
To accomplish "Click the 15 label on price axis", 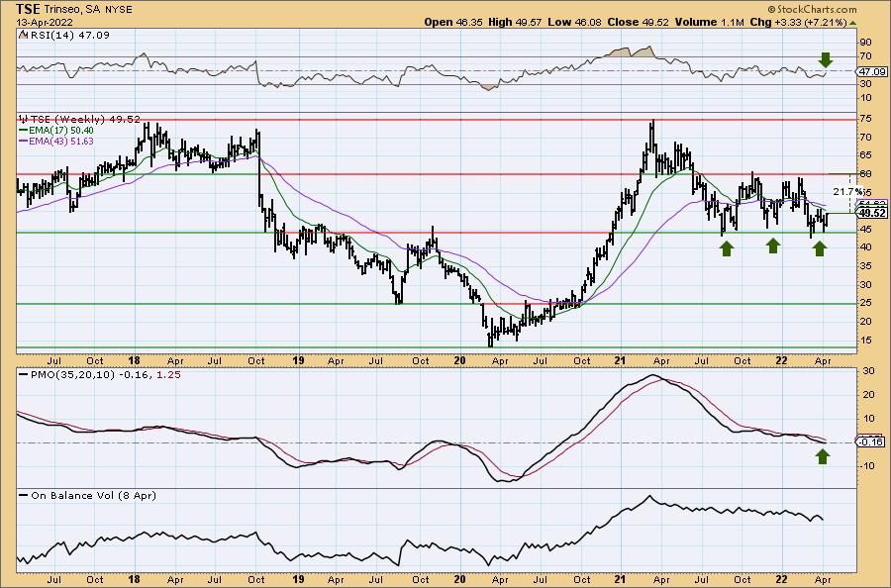I will point(865,341).
